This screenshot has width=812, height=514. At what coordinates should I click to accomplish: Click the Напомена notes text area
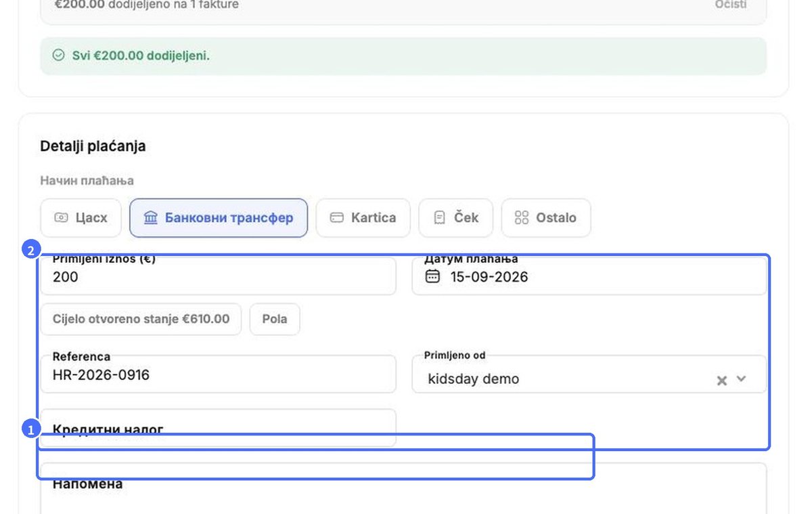[x=403, y=488]
